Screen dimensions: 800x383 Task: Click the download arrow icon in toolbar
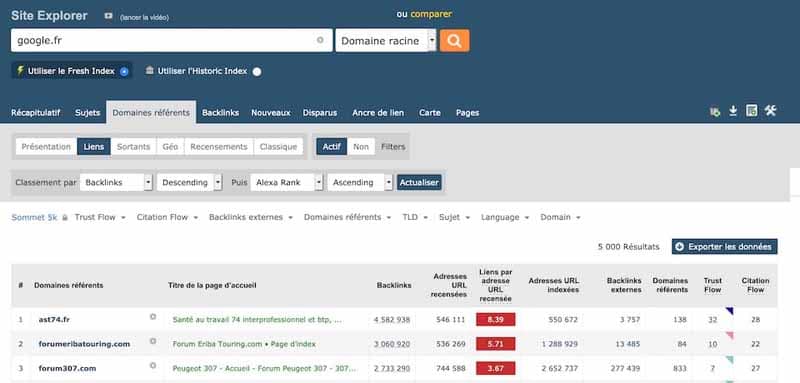pyautogui.click(x=733, y=111)
